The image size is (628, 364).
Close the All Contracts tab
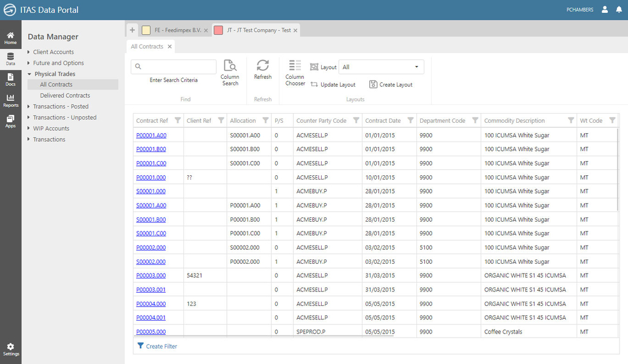coord(170,46)
